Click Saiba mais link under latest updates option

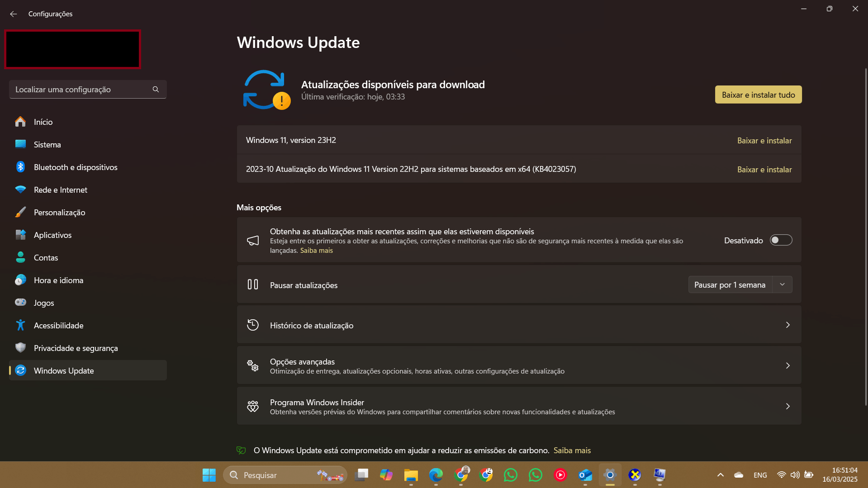click(x=316, y=251)
